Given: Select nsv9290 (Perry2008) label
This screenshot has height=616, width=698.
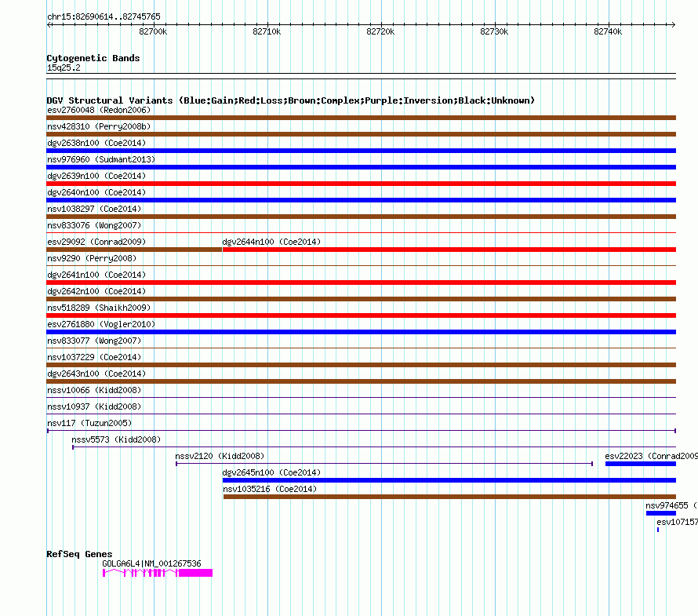Looking at the screenshot, I should point(92,258).
